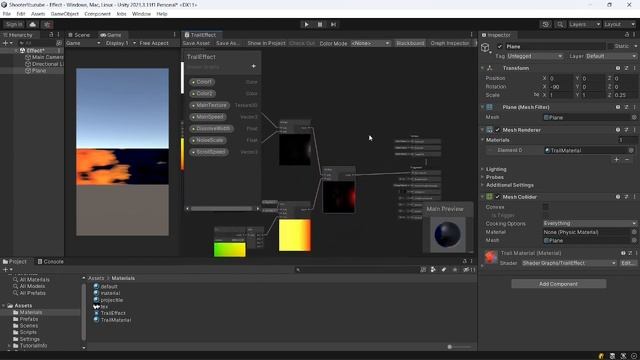This screenshot has height=360, width=640.
Task: Adjust the Project panel icon size slider
Action: click(x=459, y=347)
